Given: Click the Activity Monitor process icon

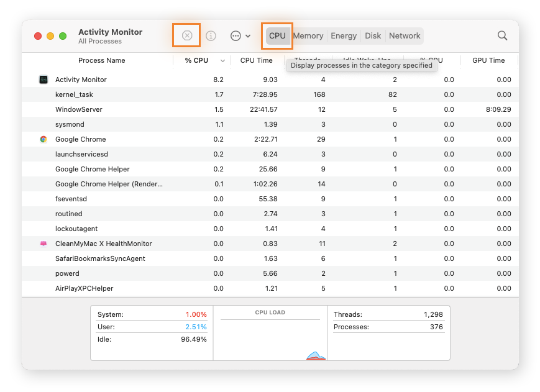Looking at the screenshot, I should pos(43,80).
